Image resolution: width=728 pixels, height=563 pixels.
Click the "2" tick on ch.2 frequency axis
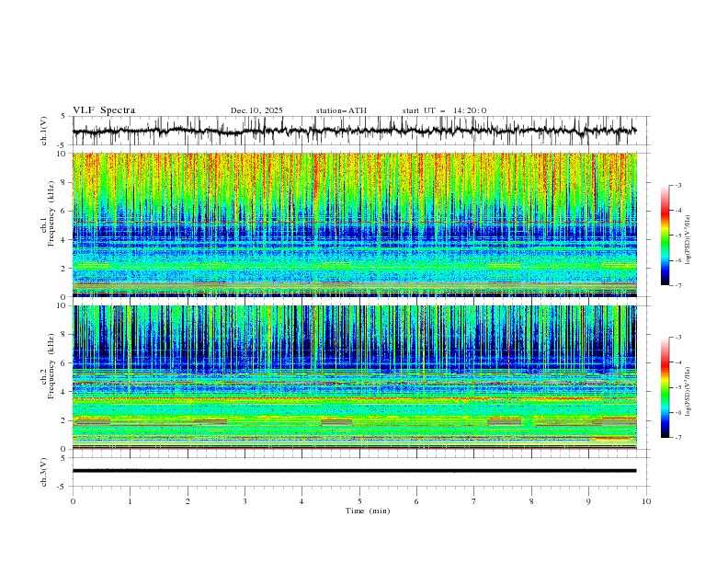(x=65, y=420)
